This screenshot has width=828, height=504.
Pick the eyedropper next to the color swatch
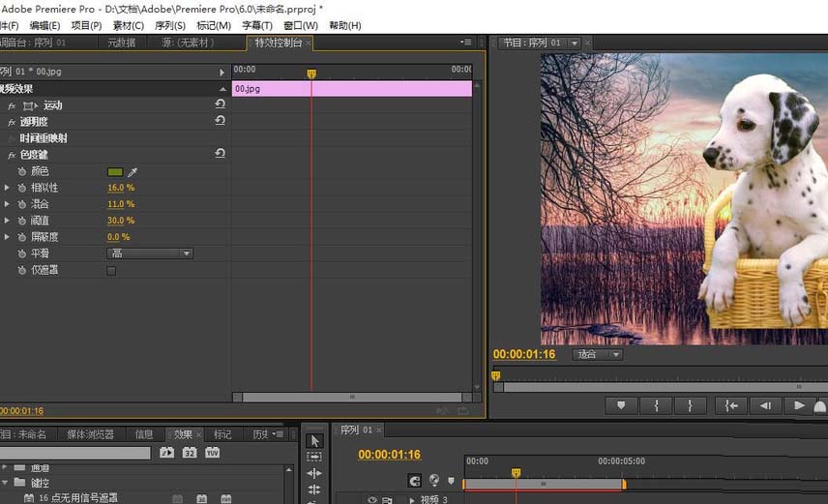pos(133,171)
